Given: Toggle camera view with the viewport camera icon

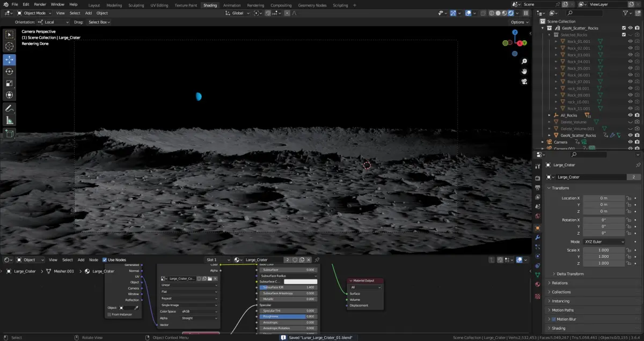Looking at the screenshot, I should pos(524,81).
